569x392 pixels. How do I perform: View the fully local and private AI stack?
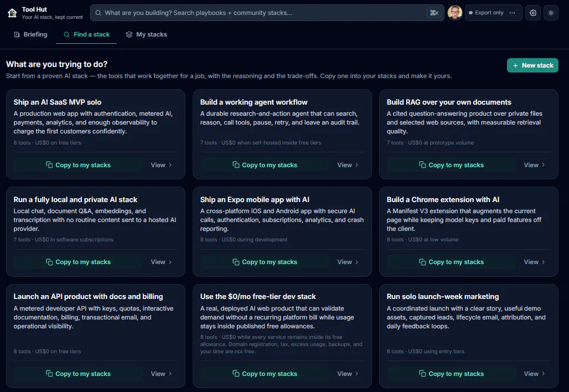pyautogui.click(x=161, y=262)
